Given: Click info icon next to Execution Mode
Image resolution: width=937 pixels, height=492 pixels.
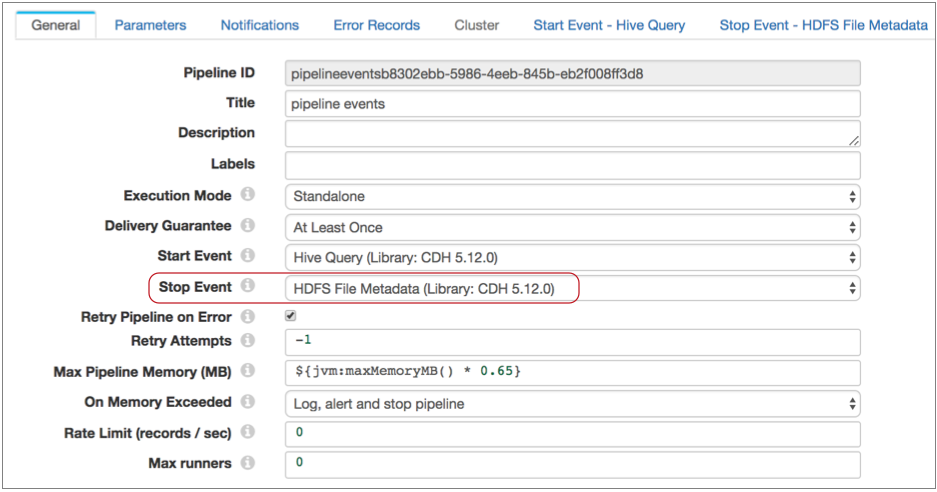Looking at the screenshot, I should 248,195.
